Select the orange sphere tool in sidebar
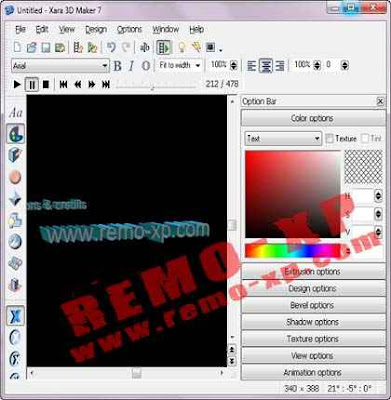Screen dimensions: 391x400 pos(15,177)
